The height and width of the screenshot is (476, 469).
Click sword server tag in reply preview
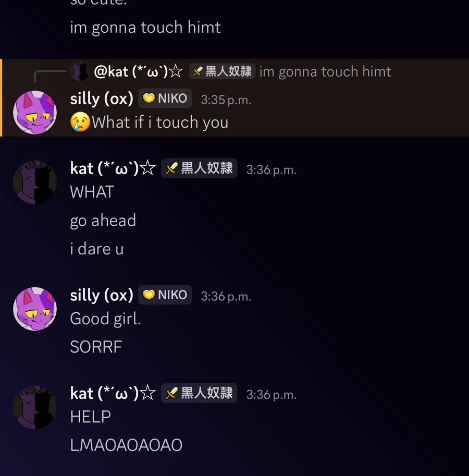223,71
